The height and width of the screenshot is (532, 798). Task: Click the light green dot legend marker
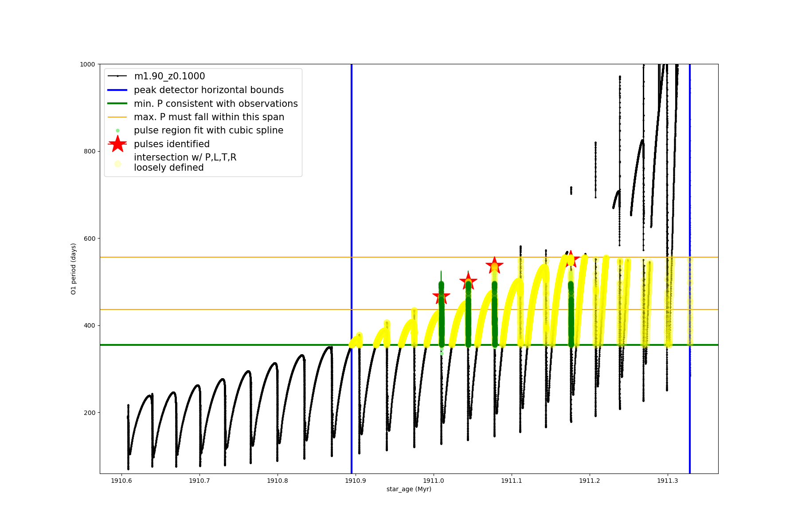(x=117, y=130)
